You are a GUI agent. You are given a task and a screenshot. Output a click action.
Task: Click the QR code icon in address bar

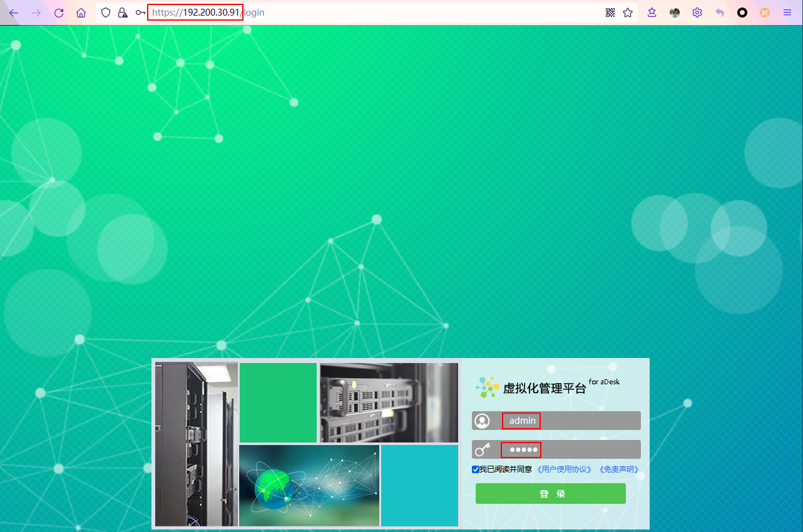(610, 13)
